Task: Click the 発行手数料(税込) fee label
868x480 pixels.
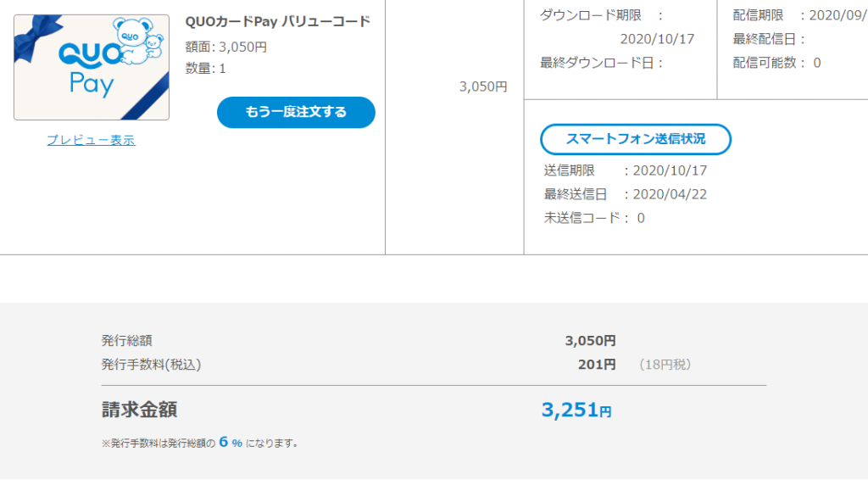Action: pyautogui.click(x=151, y=365)
